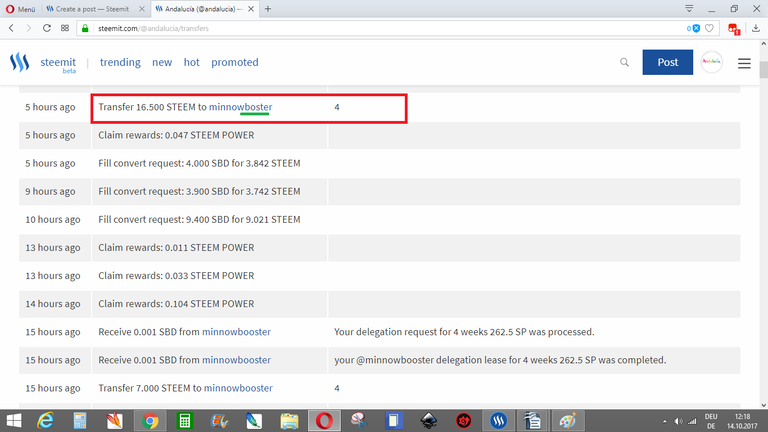Open the Paint palette taskbar icon
This screenshot has height=432, width=768.
[567, 421]
